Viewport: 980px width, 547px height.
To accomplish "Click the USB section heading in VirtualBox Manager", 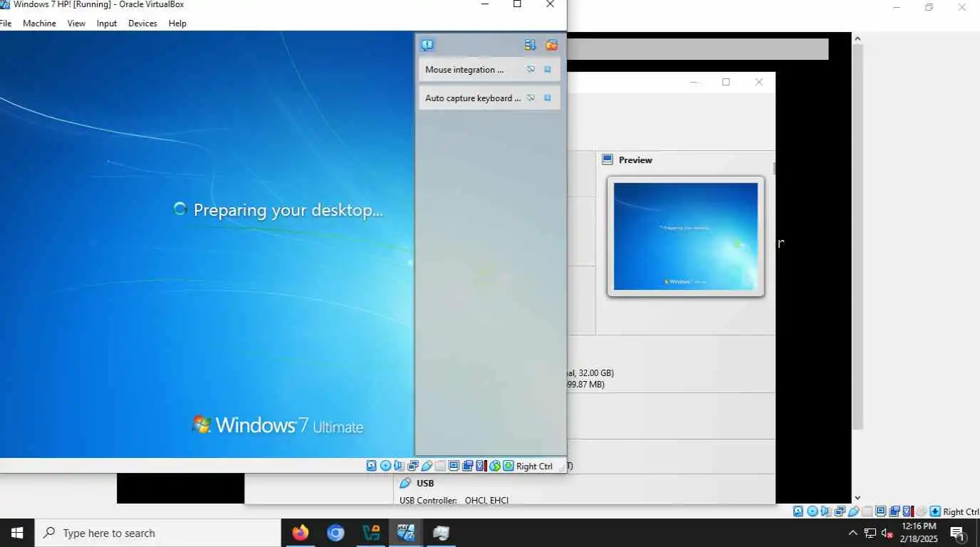I will 425,483.
